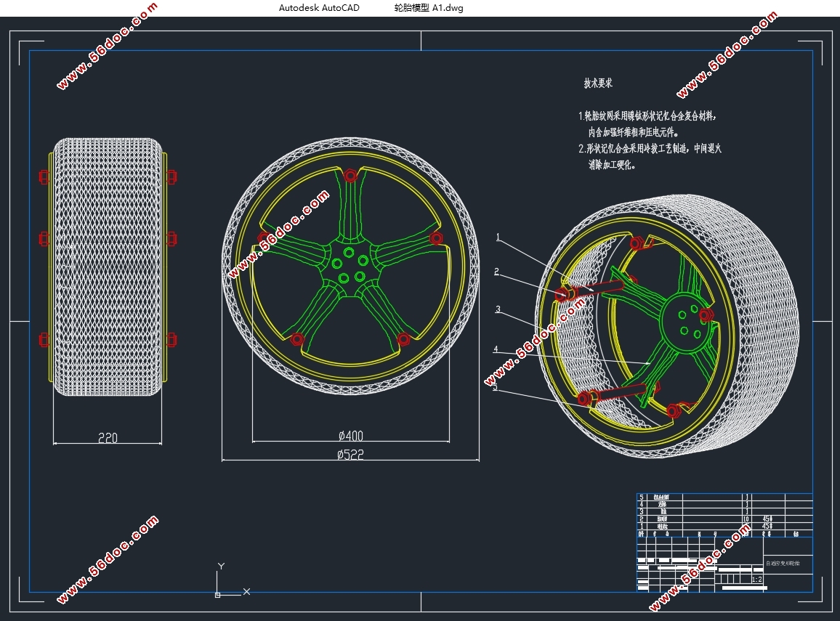Image resolution: width=840 pixels, height=621 pixels.
Task: Select leader callout number 4
Action: click(x=496, y=349)
